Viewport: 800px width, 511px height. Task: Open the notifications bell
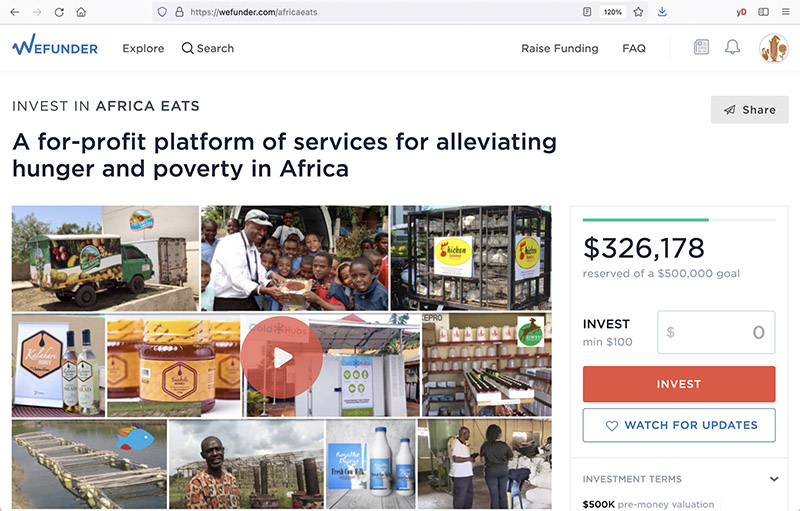(x=732, y=47)
